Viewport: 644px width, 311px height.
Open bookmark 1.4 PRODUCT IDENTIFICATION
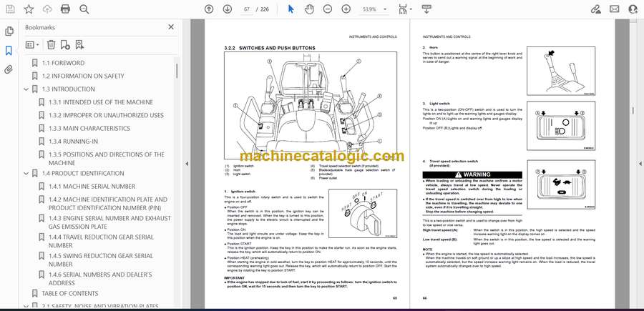click(82, 173)
